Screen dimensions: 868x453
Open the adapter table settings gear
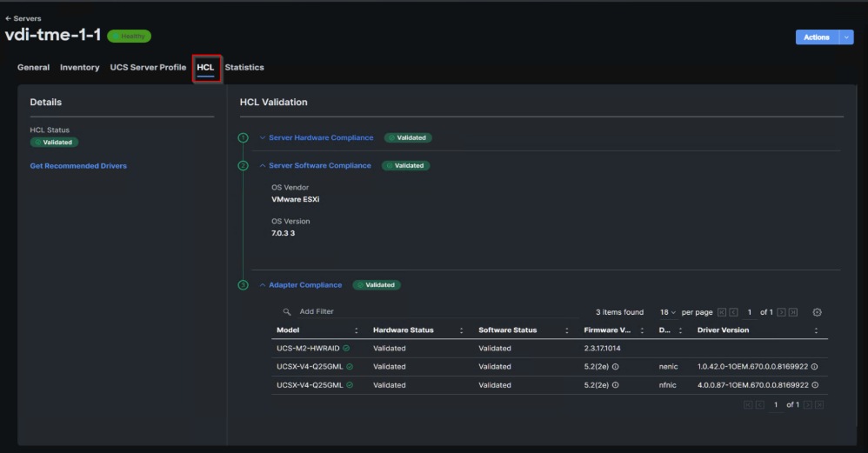(x=817, y=312)
